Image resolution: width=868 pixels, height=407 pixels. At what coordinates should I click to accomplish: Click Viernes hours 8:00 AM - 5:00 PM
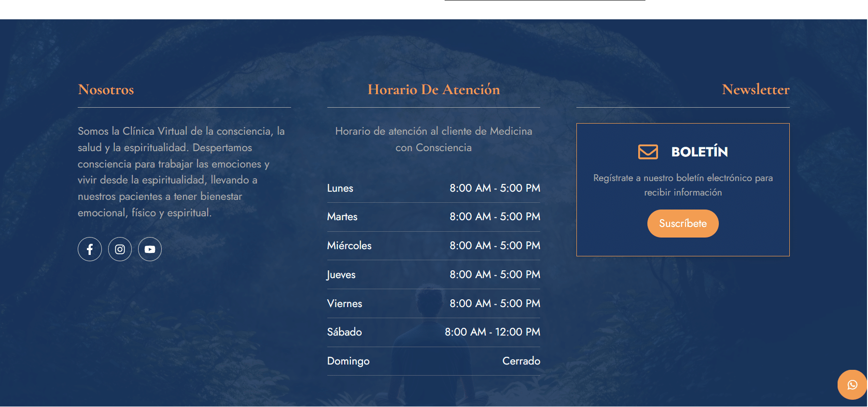(x=495, y=304)
